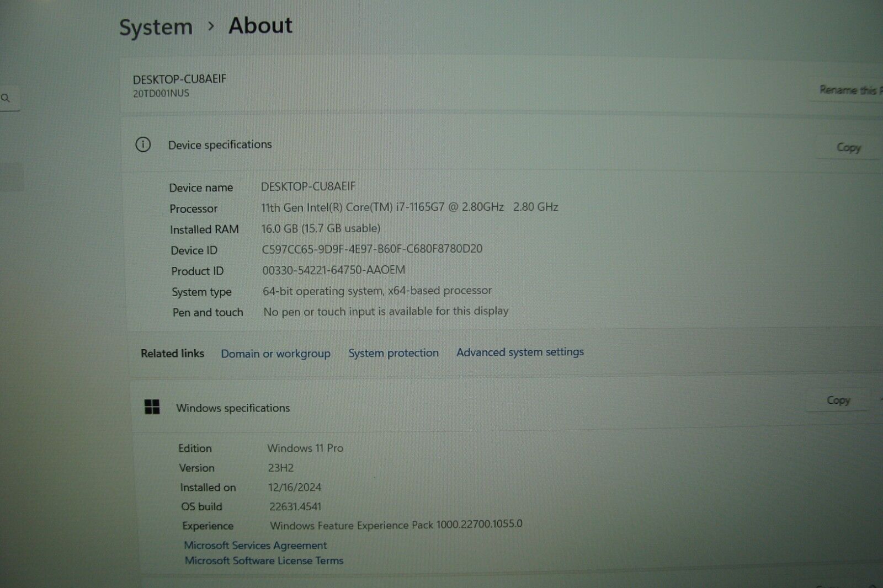The height and width of the screenshot is (588, 883).
Task: Select the Device ID value C597CC65
Action: (372, 249)
